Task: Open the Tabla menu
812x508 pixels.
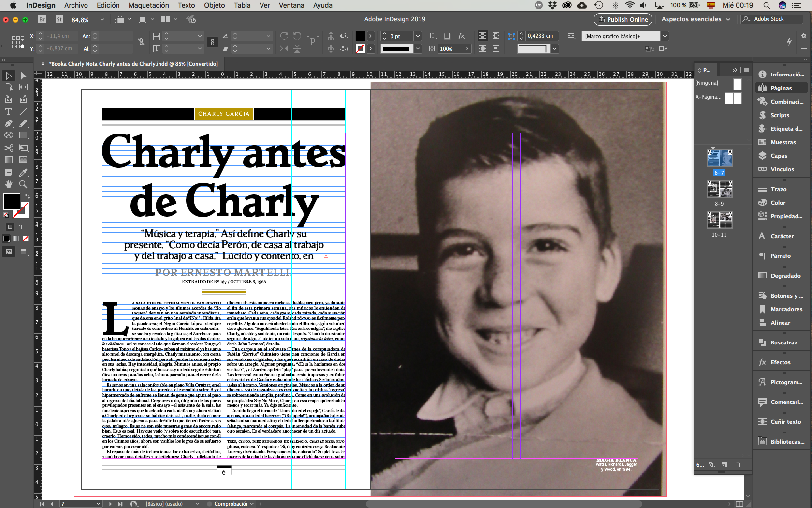Action: coord(242,5)
